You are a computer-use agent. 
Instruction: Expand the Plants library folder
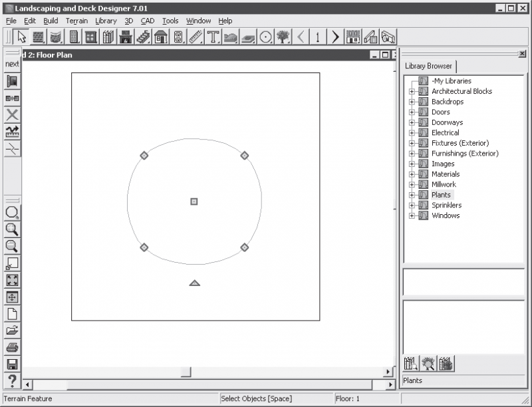(x=412, y=195)
